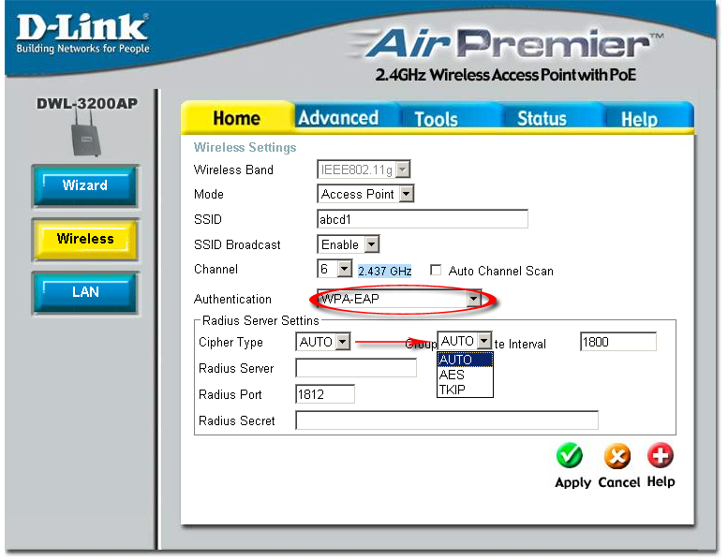728x560 pixels.
Task: Click the LAN sidebar button
Action: point(85,292)
